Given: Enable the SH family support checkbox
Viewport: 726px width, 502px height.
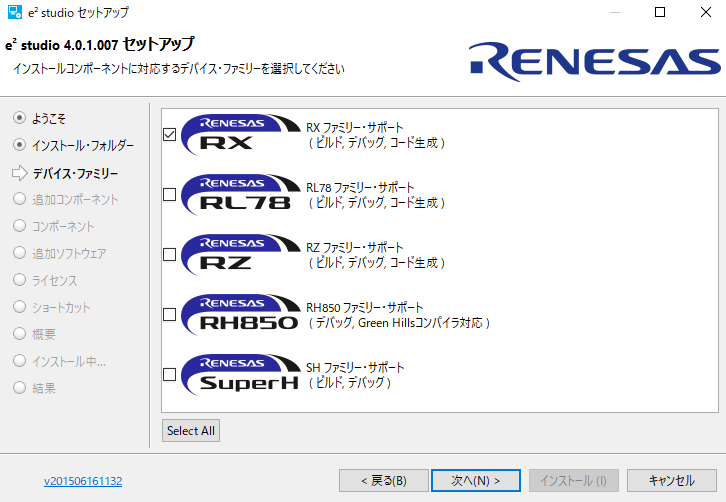Looking at the screenshot, I should [169, 374].
